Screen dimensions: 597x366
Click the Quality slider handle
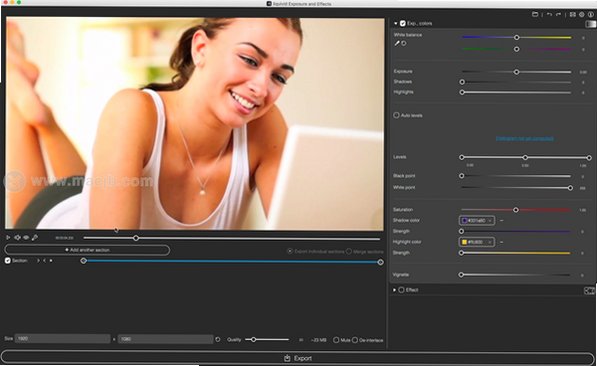click(254, 339)
